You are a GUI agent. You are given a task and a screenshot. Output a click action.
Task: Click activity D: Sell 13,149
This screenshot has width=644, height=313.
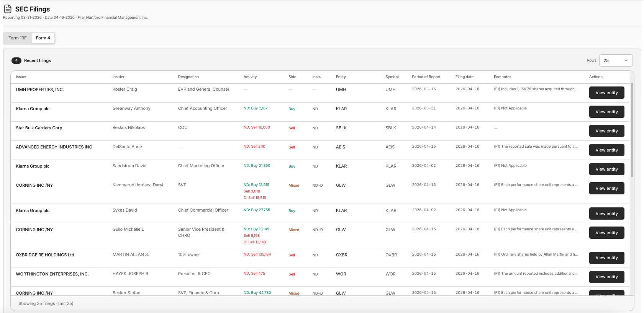(255, 242)
